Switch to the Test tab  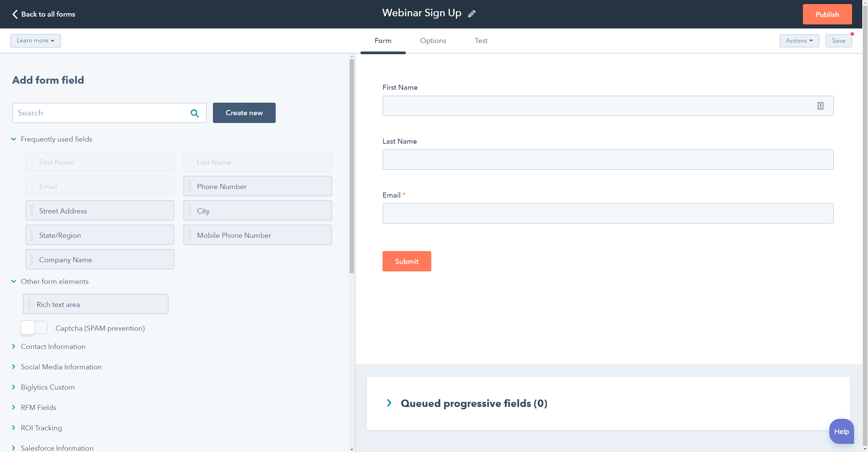[481, 41]
